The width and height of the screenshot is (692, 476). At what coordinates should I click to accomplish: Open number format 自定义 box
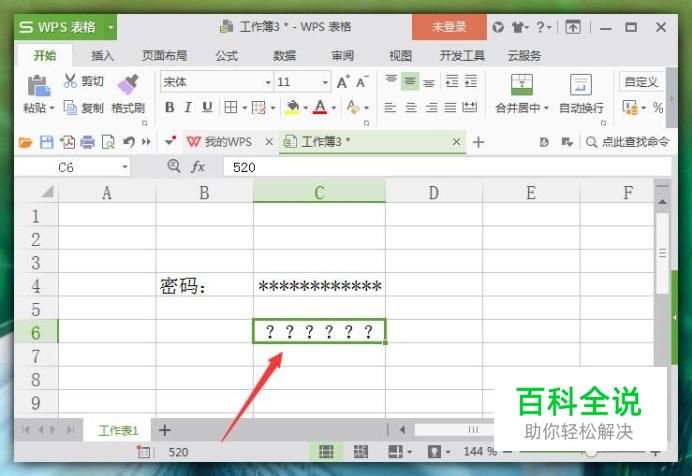tap(642, 82)
